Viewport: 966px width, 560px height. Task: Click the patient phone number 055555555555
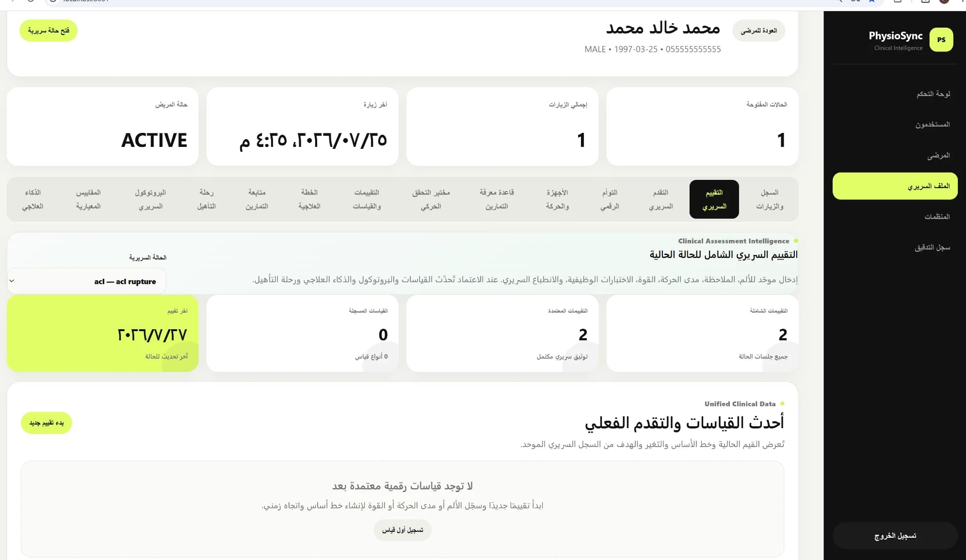click(693, 49)
